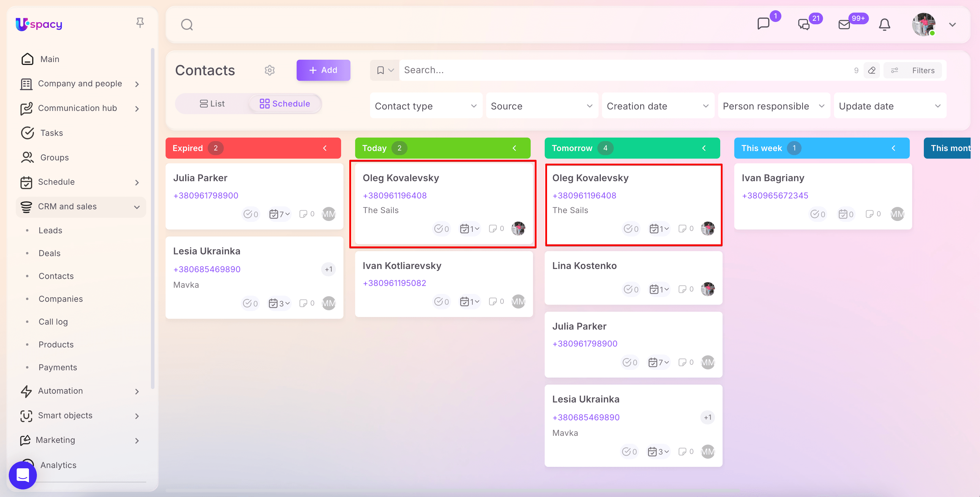
Task: Open global search magnifier icon
Action: [187, 25]
